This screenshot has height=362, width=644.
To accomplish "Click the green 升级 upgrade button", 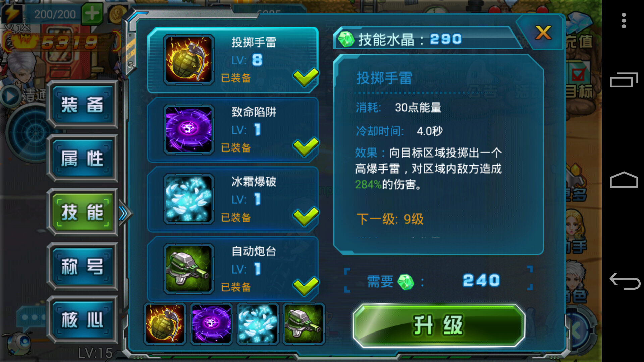I will pyautogui.click(x=439, y=325).
